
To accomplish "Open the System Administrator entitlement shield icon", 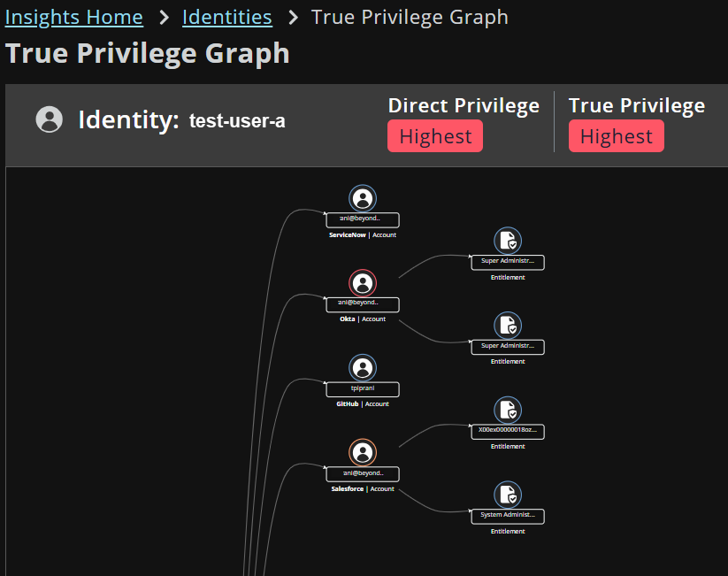I will (x=507, y=495).
